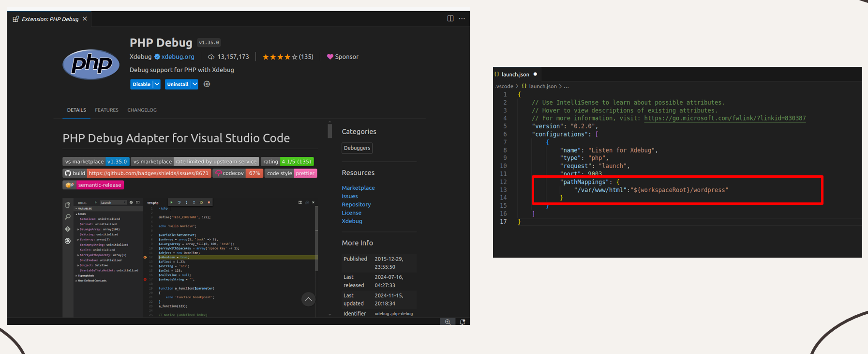The height and width of the screenshot is (354, 868).
Task: Click the "pathMappings" line
Action: (589, 182)
